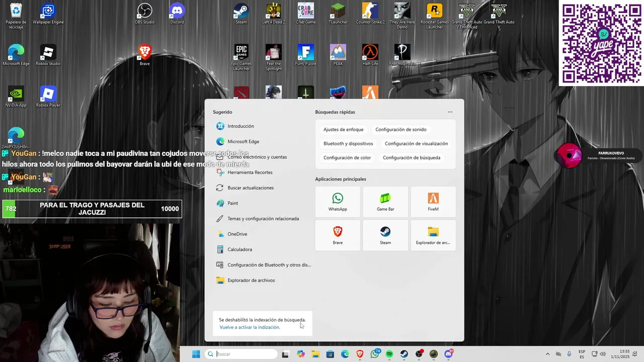Viewport: 644px width, 362px height.
Task: Select Roblox Studio desktop icon
Action: click(48, 55)
